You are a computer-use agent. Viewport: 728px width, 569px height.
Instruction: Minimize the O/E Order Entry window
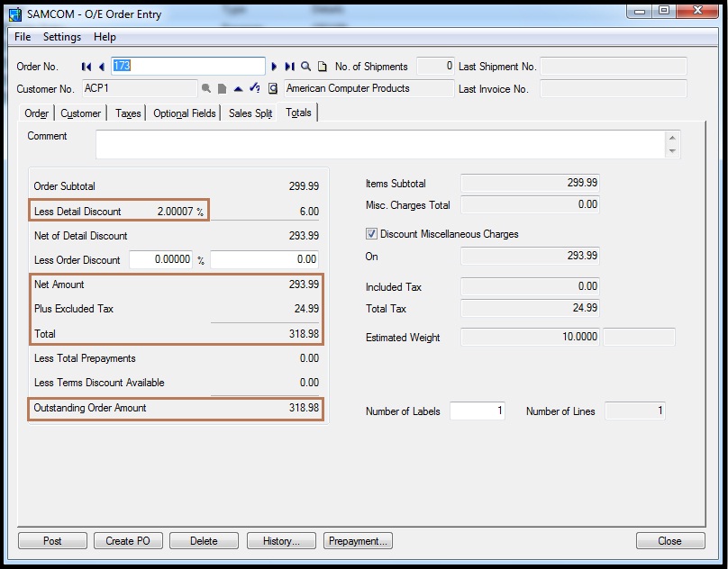coord(640,12)
